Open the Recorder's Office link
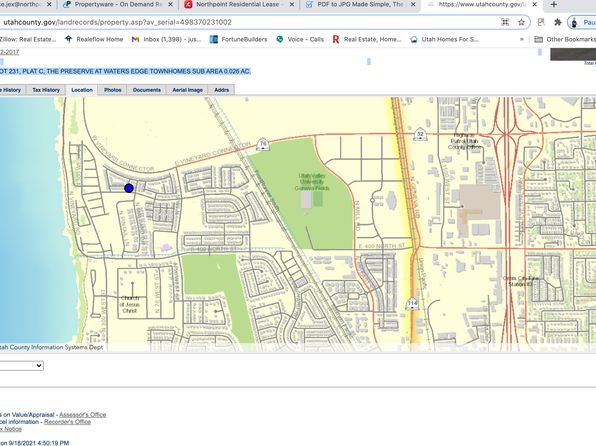Screen dimensions: 596x446 tap(67, 422)
